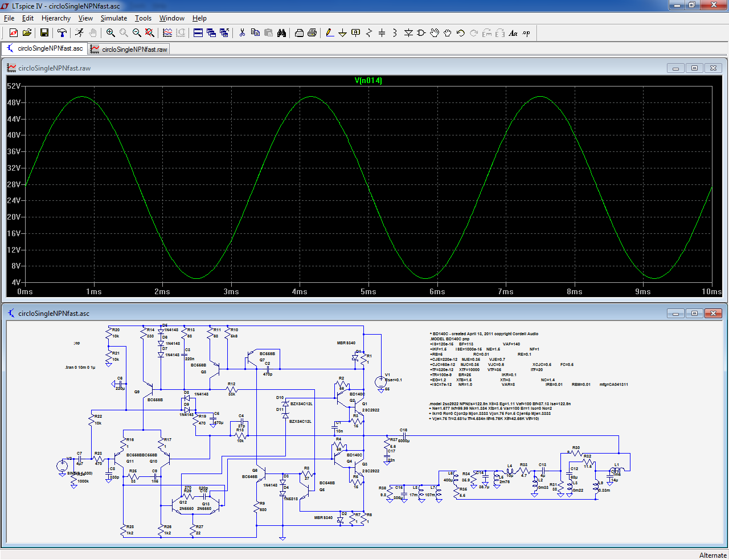This screenshot has width=729, height=560.
Task: Click the V3 input source symbol
Action: click(62, 466)
